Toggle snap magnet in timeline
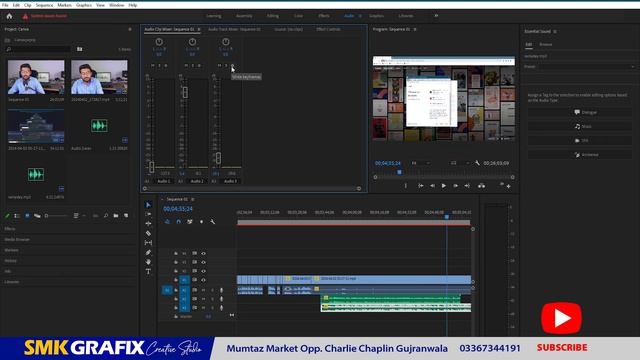Viewport: 640px width, 360px height. click(178, 222)
